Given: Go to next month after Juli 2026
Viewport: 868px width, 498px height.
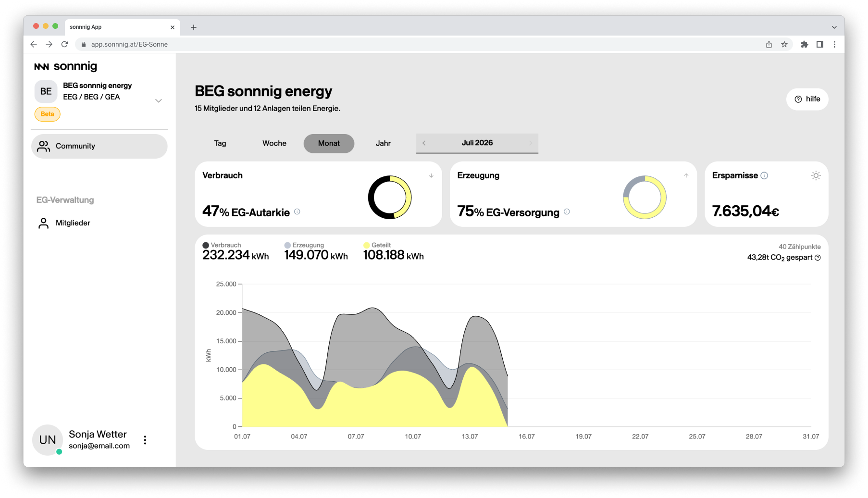Looking at the screenshot, I should tap(531, 143).
